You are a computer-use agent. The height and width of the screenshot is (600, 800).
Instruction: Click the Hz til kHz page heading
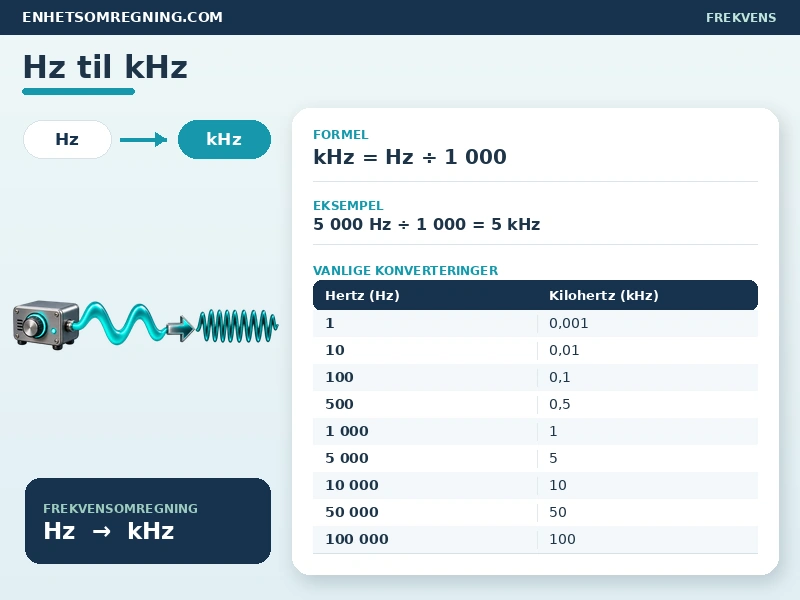pos(106,67)
